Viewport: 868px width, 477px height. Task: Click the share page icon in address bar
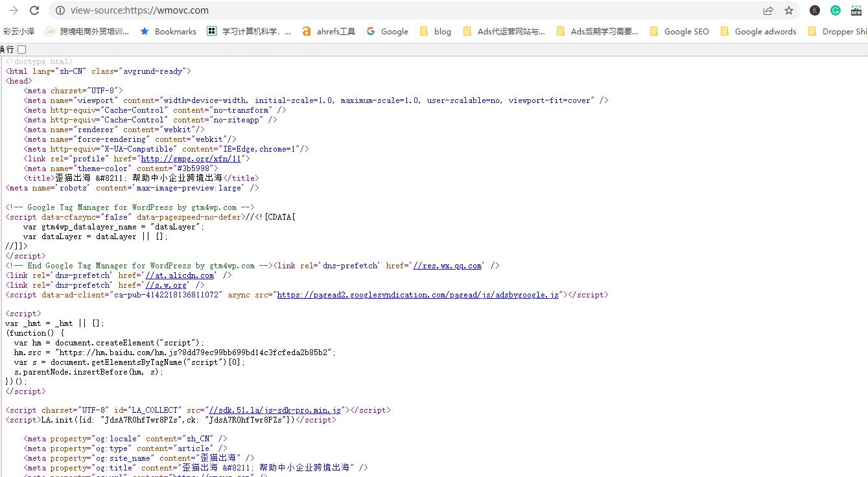[x=768, y=10]
